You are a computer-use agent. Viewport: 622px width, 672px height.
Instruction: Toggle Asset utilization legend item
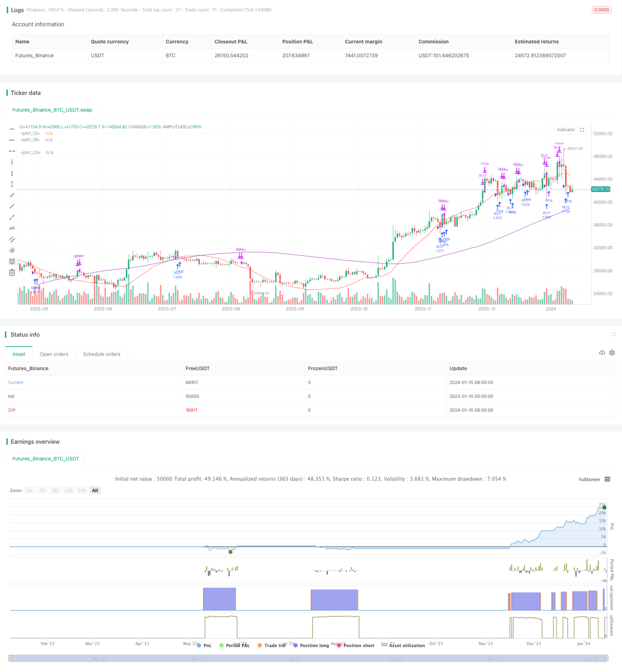point(403,645)
